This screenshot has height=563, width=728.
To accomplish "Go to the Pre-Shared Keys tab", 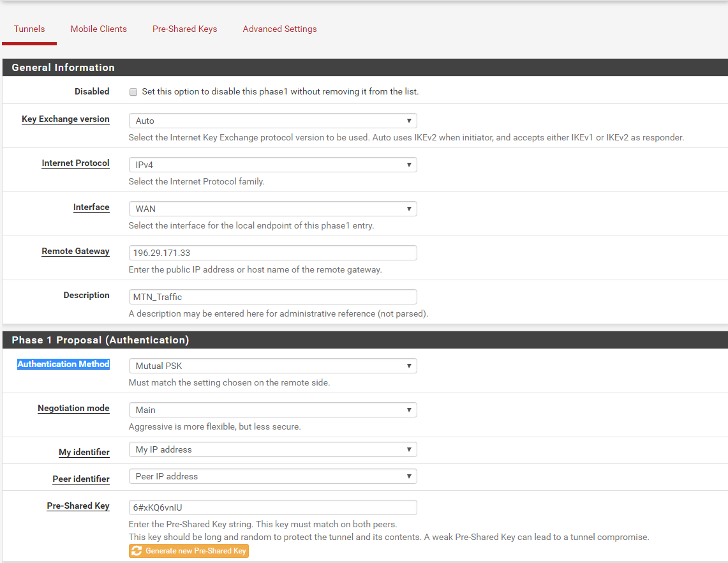I will [184, 29].
